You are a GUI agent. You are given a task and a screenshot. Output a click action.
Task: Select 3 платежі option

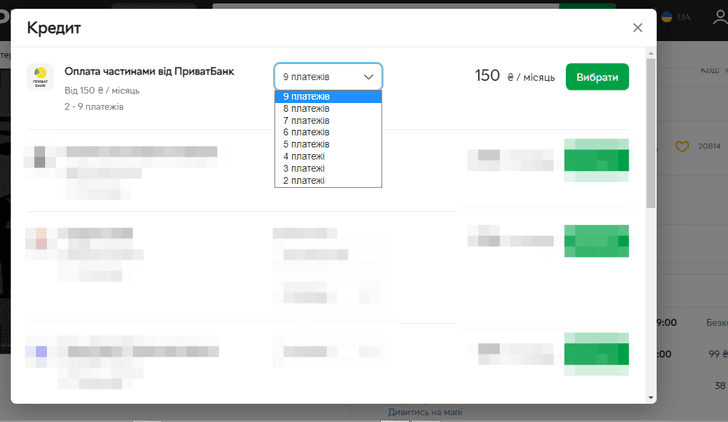(328, 169)
